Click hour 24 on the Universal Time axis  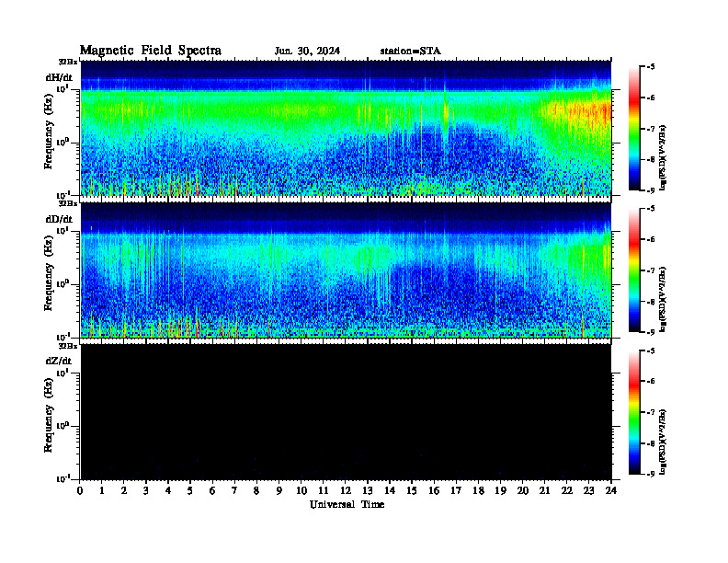[611, 491]
